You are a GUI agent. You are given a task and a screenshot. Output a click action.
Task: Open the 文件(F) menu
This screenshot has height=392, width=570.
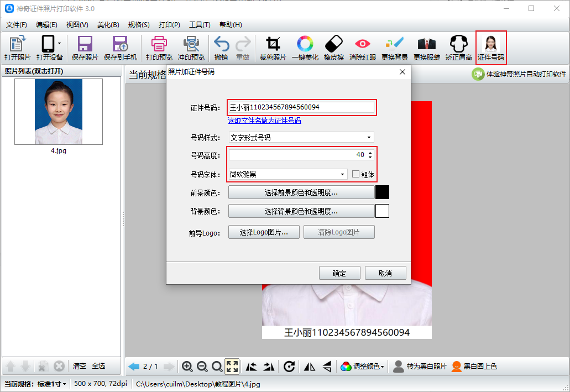(17, 25)
